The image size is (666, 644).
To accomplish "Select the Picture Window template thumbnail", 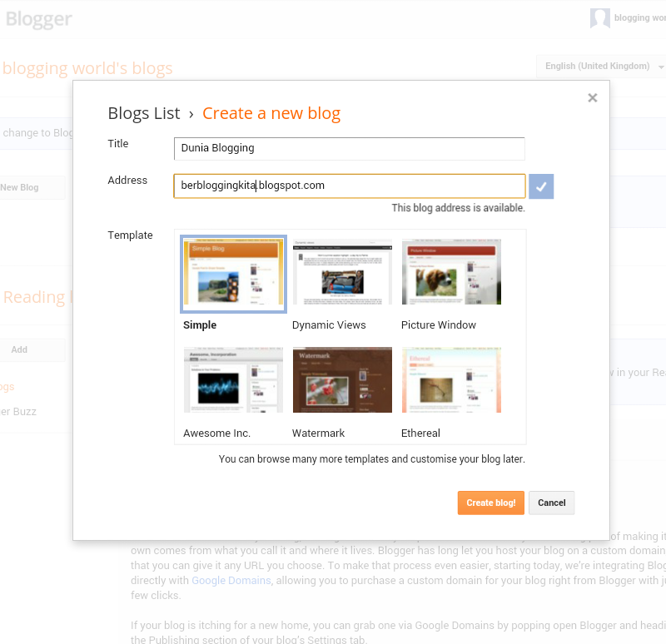I will pyautogui.click(x=451, y=272).
